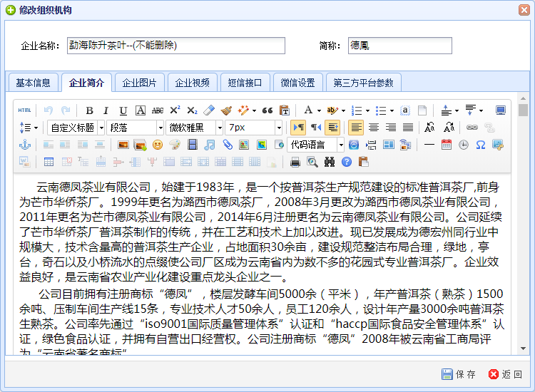Print the content with the printer icon
Image resolution: width=535 pixels, height=392 pixels.
pyautogui.click(x=295, y=162)
